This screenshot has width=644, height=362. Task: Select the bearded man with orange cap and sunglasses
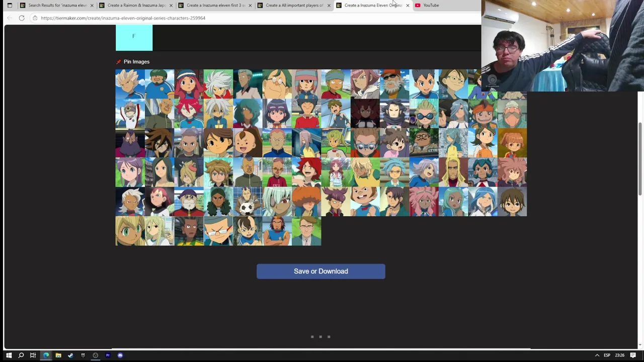point(394,84)
